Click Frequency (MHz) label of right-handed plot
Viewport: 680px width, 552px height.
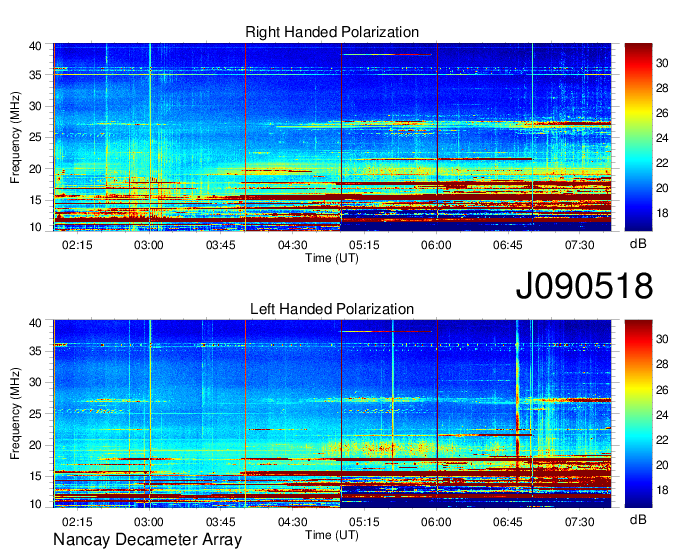click(15, 137)
